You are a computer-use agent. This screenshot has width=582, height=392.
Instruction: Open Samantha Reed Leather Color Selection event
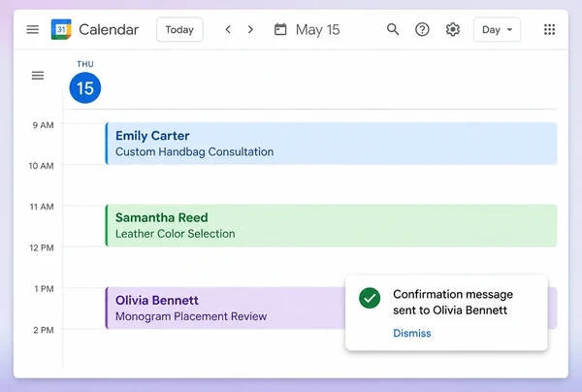(x=331, y=225)
